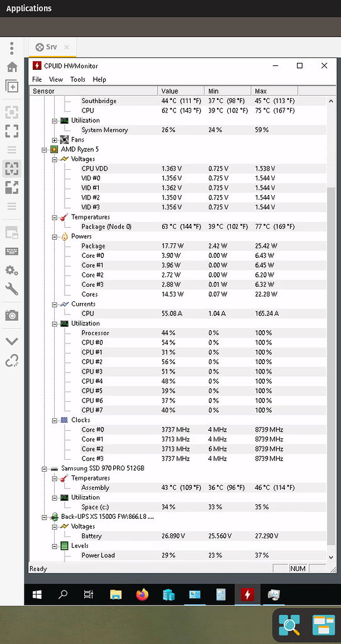Viewport: 341px width, 644px height.
Task: Take a screenshot with the camera icon
Action: (11, 316)
